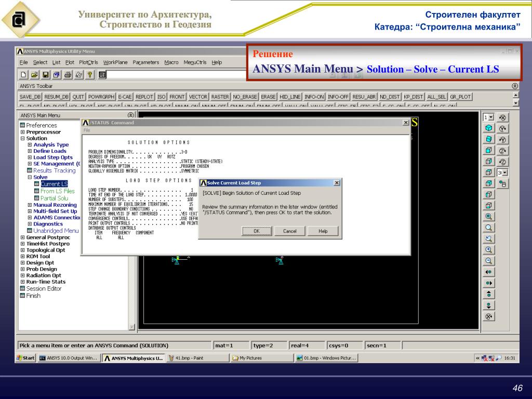Click the Save Analysis floppy disk icon
532x399 pixels.
point(46,75)
